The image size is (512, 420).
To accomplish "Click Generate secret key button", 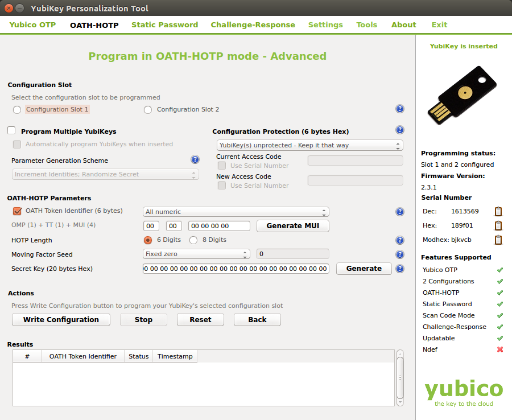I will click(364, 269).
